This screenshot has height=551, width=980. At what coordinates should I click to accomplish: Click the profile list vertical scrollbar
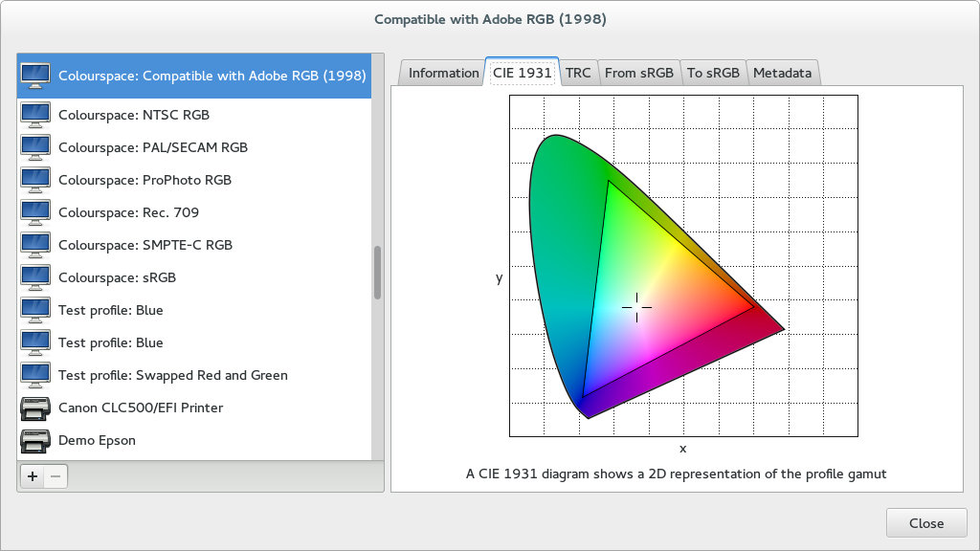pyautogui.click(x=378, y=273)
